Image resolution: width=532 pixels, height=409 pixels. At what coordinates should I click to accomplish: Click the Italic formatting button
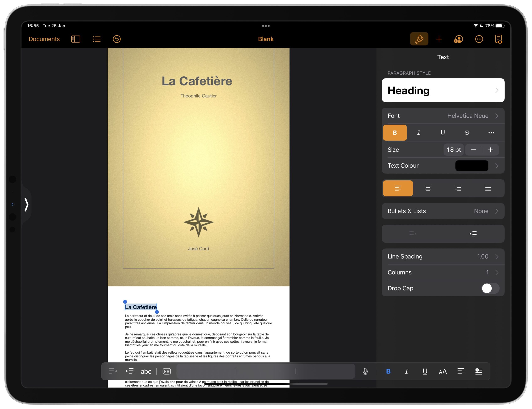click(x=419, y=132)
